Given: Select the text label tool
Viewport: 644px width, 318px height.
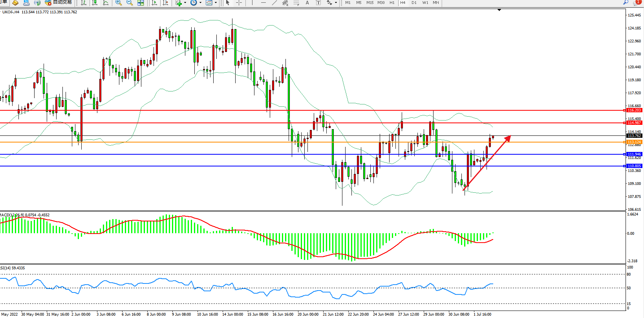Looking at the screenshot, I should [x=307, y=3].
